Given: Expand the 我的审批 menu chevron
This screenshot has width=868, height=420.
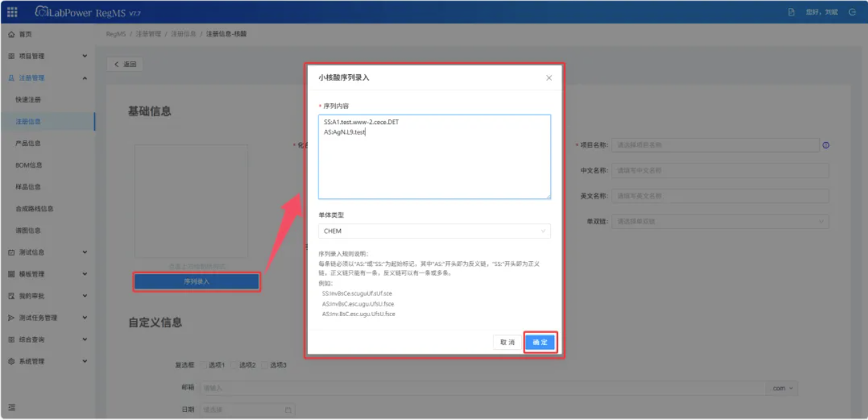Looking at the screenshot, I should pos(84,295).
